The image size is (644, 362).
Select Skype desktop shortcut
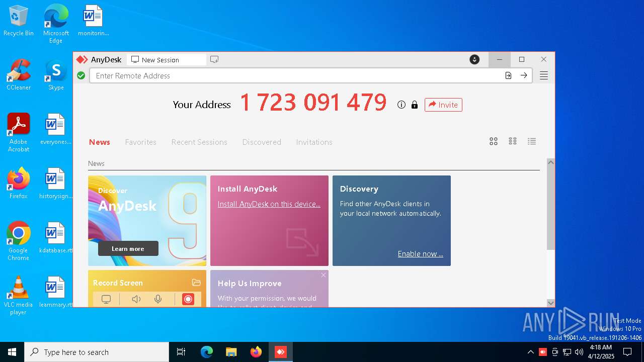click(56, 75)
